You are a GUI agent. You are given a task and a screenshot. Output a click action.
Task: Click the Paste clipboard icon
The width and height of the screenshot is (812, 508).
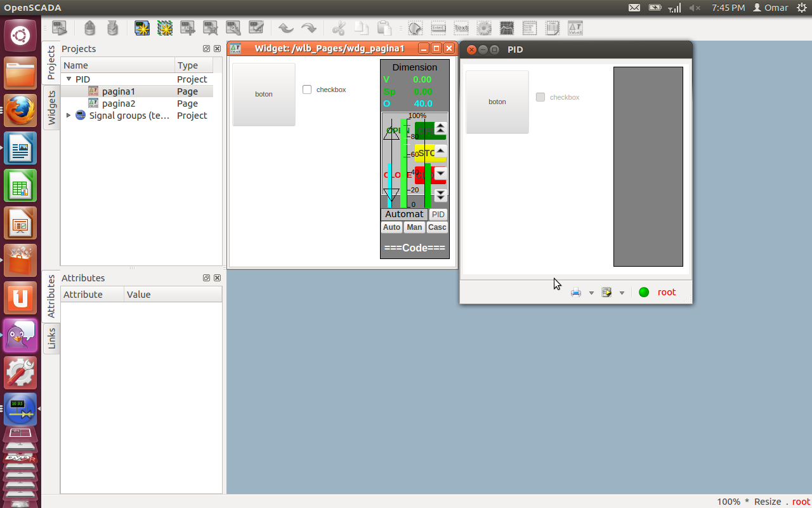384,28
